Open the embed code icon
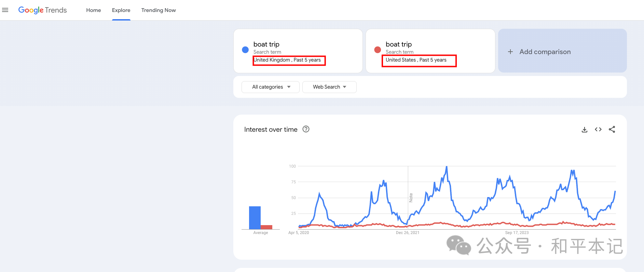Image resolution: width=644 pixels, height=272 pixels. [598, 129]
